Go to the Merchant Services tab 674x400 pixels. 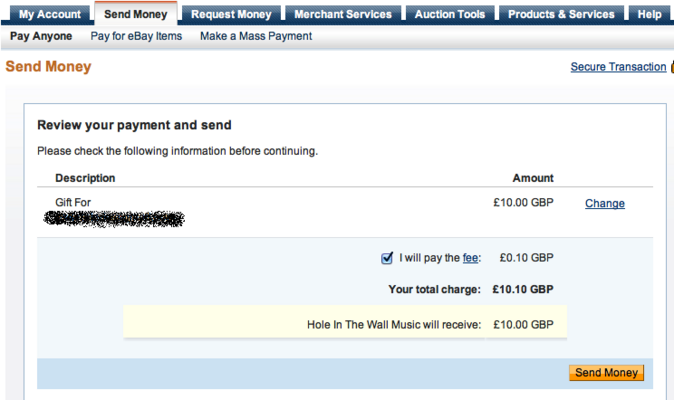click(343, 14)
